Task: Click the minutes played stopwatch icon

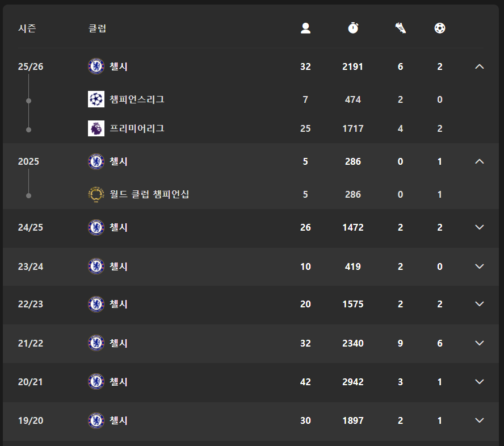Action: pos(353,28)
